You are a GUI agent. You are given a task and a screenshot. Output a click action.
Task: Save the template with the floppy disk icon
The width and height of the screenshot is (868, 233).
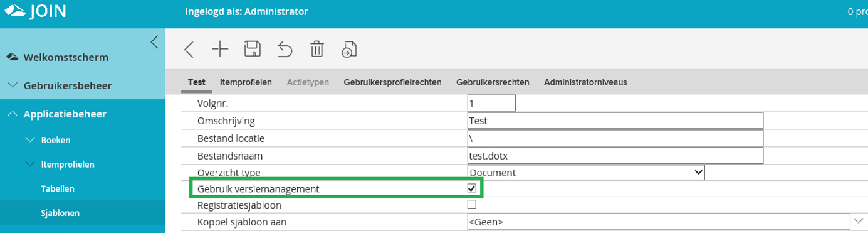tap(253, 50)
